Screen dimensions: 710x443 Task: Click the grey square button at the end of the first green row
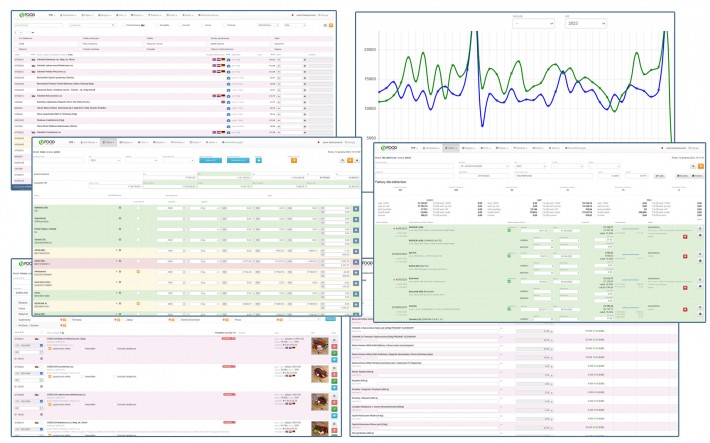coord(356,208)
